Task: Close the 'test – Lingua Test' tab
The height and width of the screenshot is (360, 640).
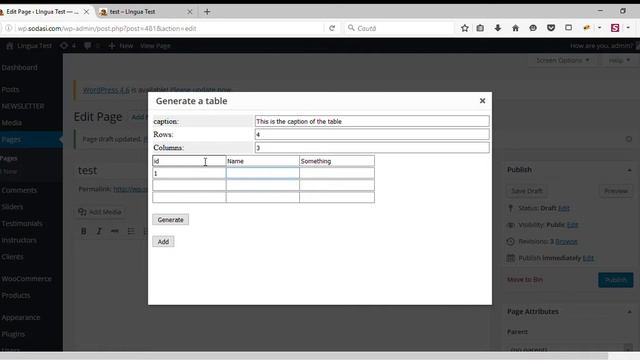Action: (x=190, y=12)
